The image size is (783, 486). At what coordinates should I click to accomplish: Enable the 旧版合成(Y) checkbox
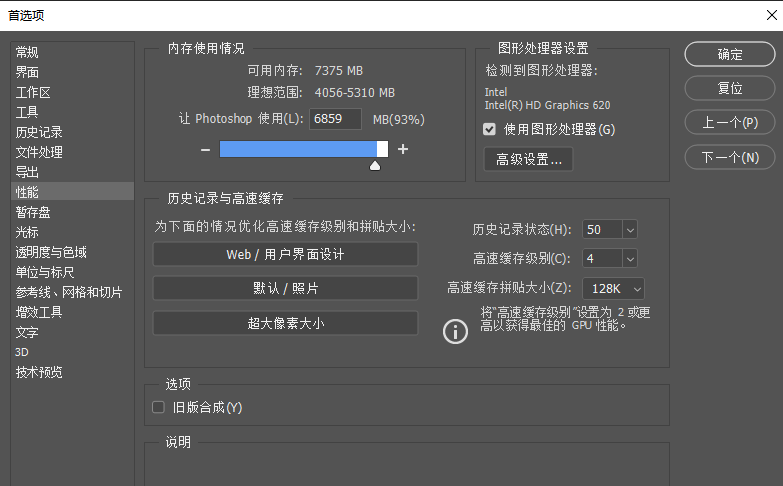tap(158, 407)
